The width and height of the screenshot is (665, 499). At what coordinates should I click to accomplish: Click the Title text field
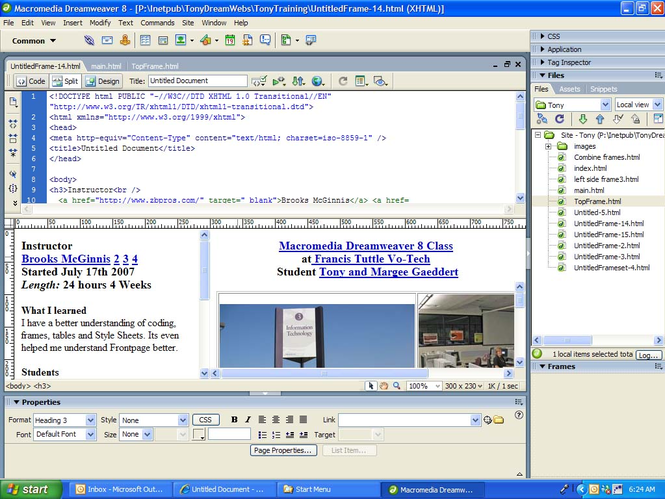[198, 81]
